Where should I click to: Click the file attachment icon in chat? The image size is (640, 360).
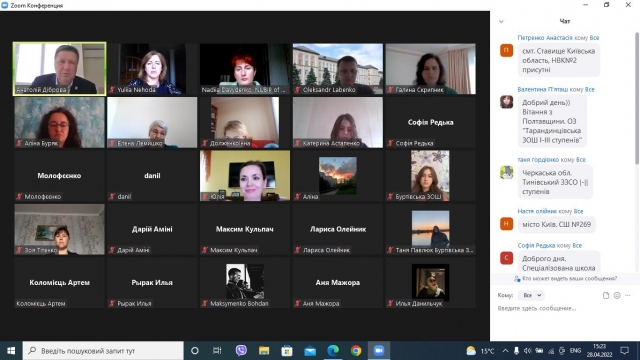click(606, 295)
